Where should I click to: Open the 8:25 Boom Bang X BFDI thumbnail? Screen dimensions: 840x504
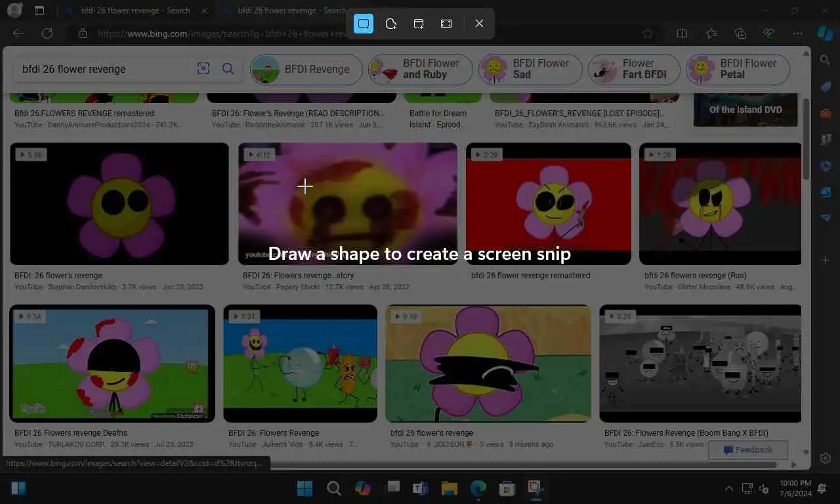pyautogui.click(x=700, y=364)
